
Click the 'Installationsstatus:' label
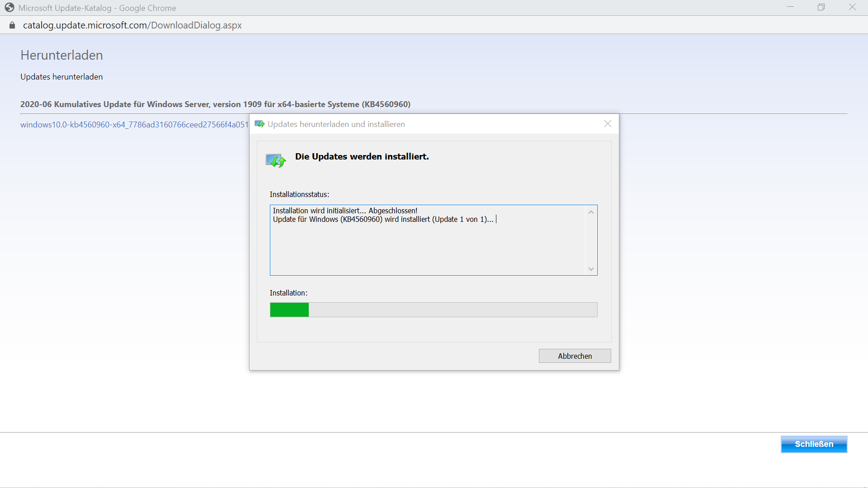[x=299, y=194]
